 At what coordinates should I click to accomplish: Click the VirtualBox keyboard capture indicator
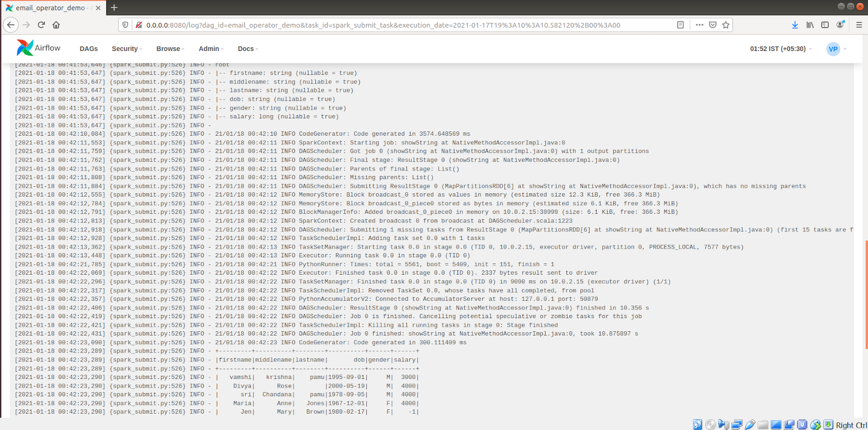[x=828, y=425]
